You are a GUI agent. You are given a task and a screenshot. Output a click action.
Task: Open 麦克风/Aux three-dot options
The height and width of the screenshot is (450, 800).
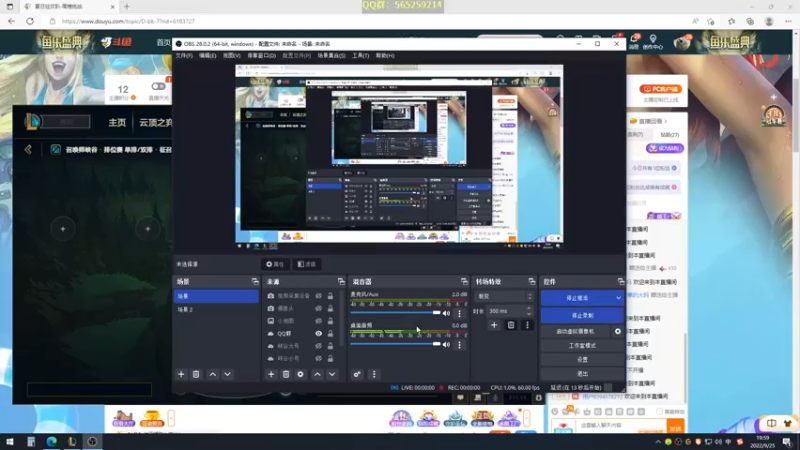[459, 313]
